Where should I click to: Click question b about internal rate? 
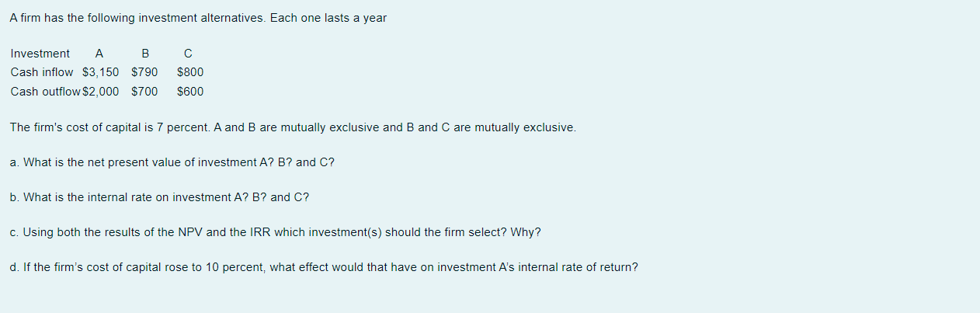click(159, 197)
